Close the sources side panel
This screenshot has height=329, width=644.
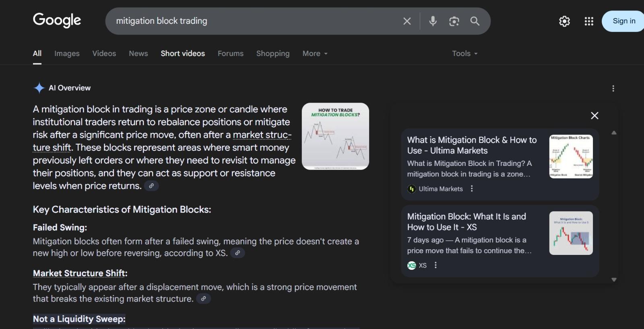tap(594, 116)
